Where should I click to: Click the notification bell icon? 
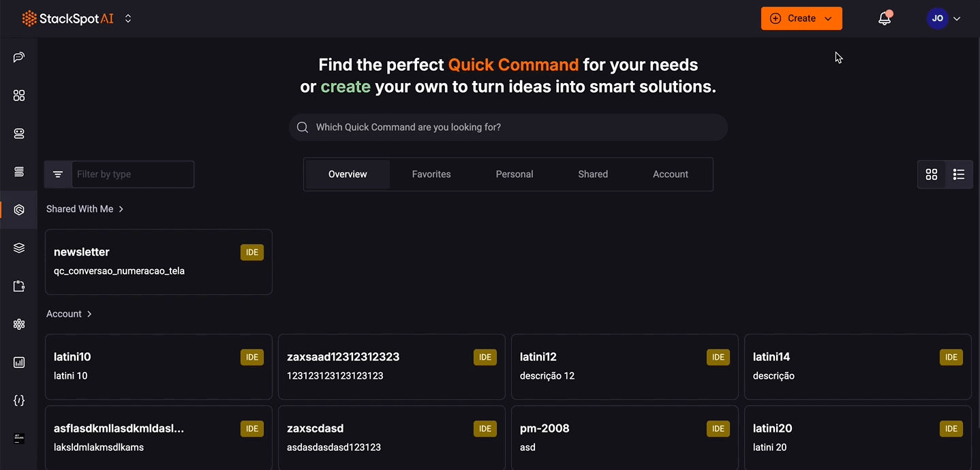coord(884,18)
